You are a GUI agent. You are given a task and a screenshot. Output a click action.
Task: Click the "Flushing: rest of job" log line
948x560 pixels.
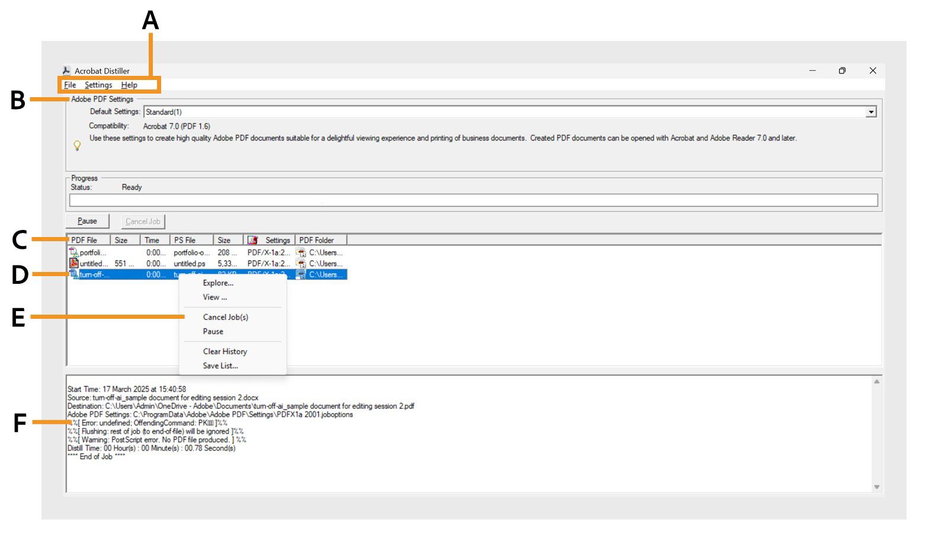(155, 431)
